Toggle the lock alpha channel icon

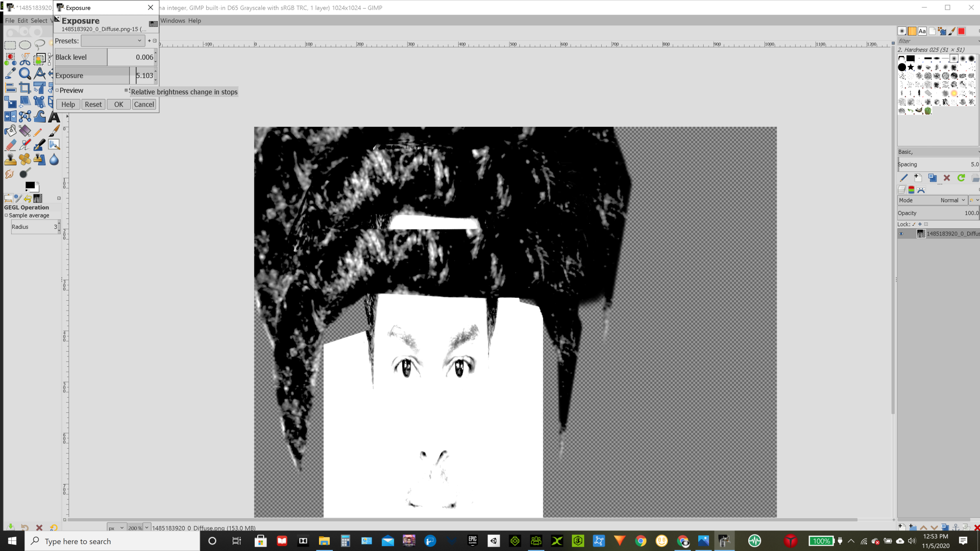926,224
